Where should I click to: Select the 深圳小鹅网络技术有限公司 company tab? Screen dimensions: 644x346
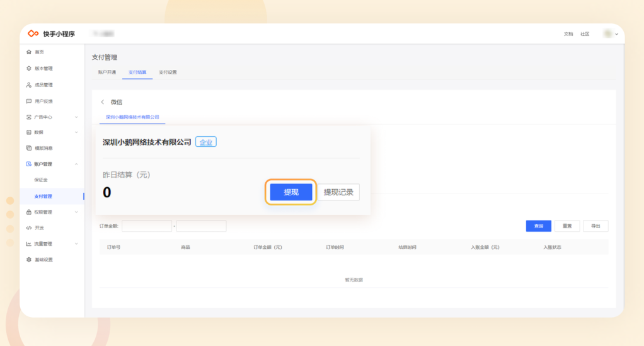(132, 117)
